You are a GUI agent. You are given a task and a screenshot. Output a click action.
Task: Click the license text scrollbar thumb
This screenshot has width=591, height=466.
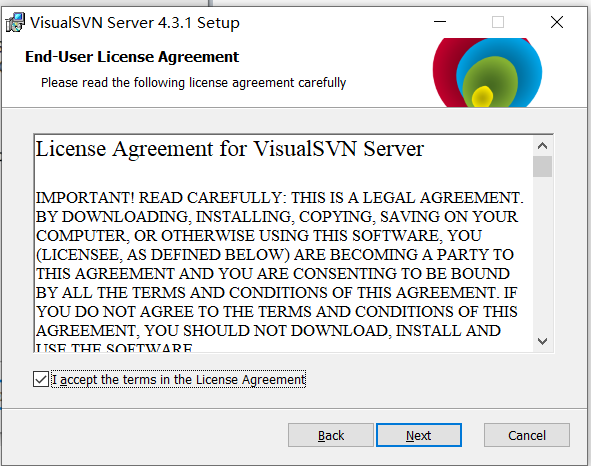542,166
